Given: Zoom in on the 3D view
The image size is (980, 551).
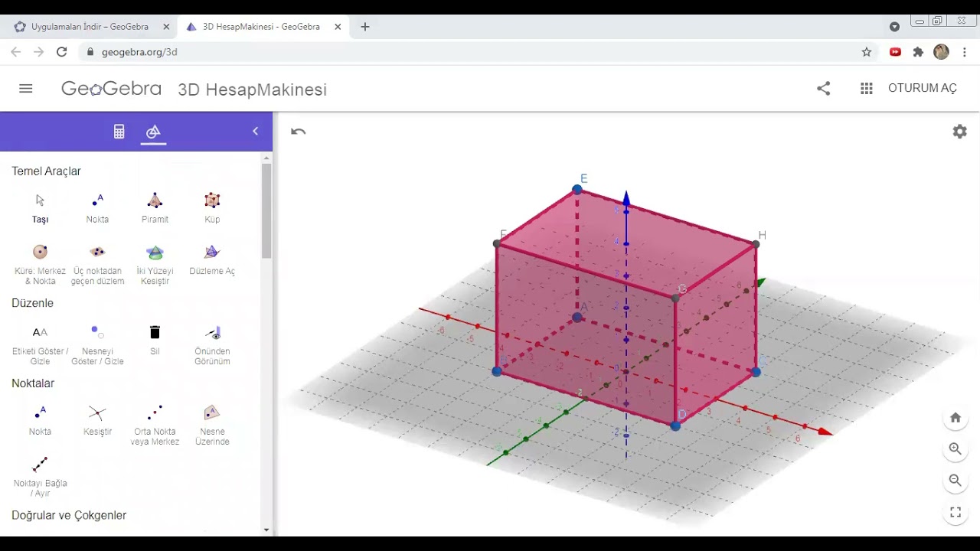Looking at the screenshot, I should pyautogui.click(x=955, y=449).
